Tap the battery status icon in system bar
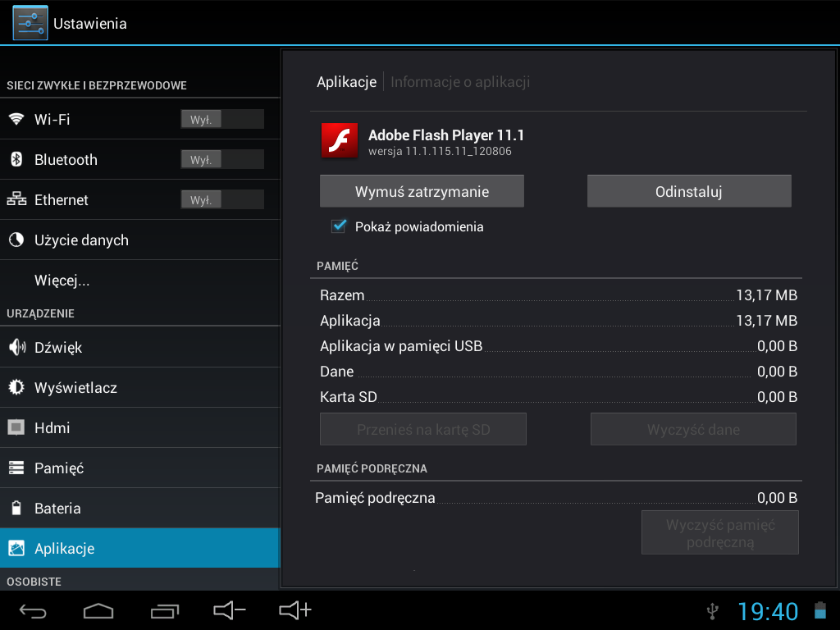 pos(820,610)
